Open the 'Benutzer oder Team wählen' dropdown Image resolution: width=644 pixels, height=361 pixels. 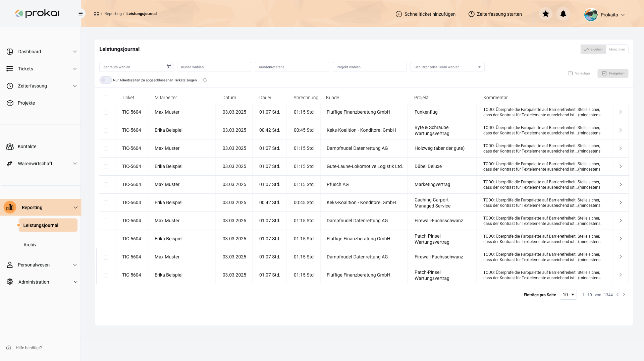[479, 67]
